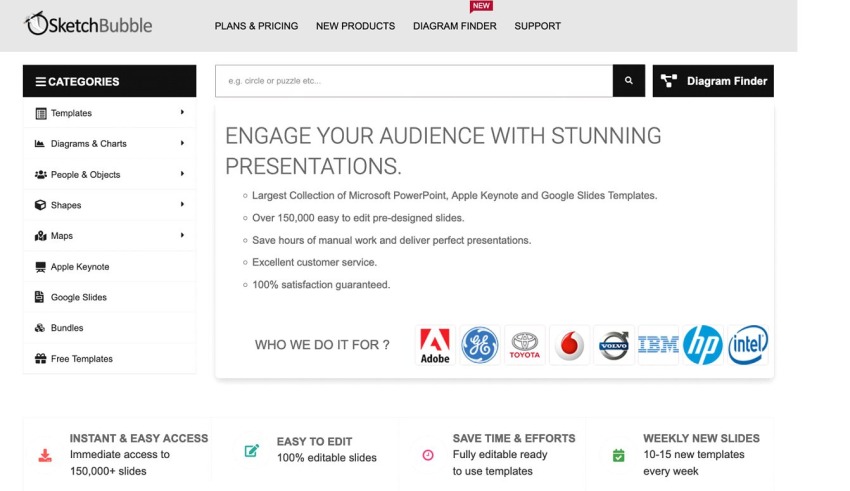Click the Intel logo

[748, 345]
